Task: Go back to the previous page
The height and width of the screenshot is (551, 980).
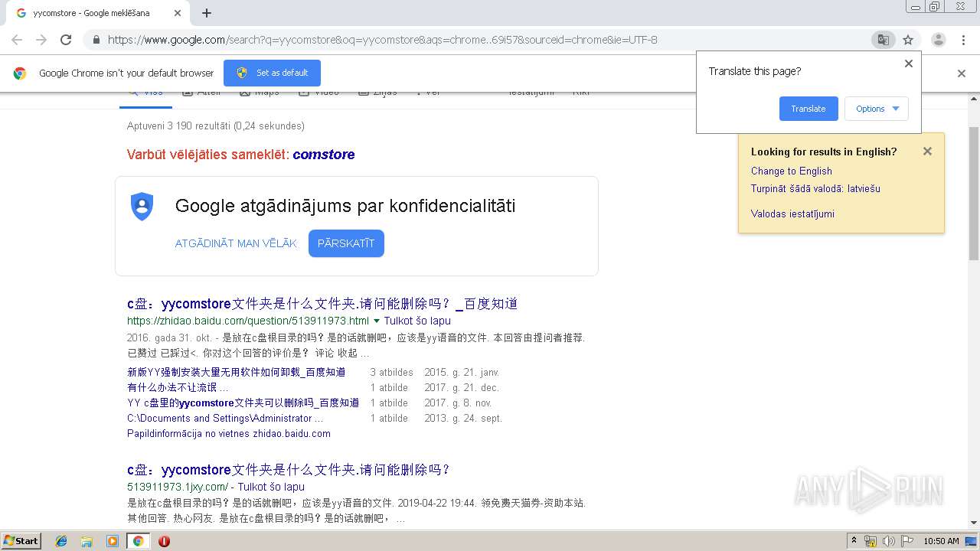Action: [x=17, y=40]
